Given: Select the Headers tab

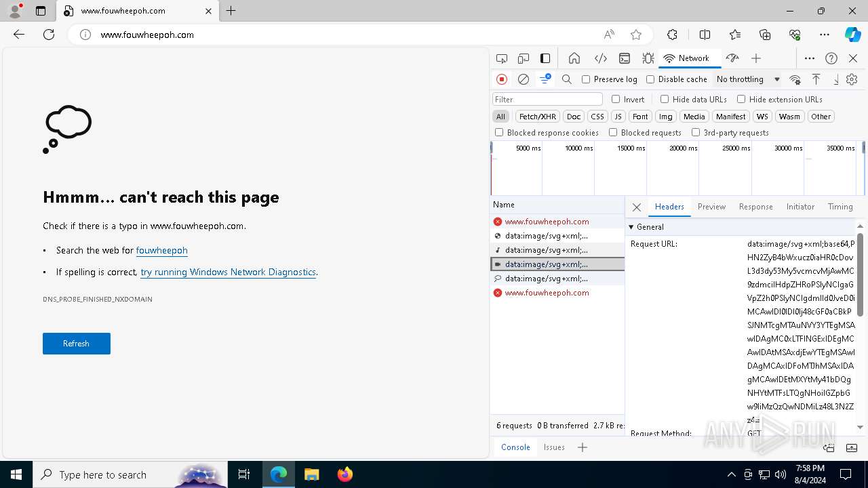Looking at the screenshot, I should (669, 207).
